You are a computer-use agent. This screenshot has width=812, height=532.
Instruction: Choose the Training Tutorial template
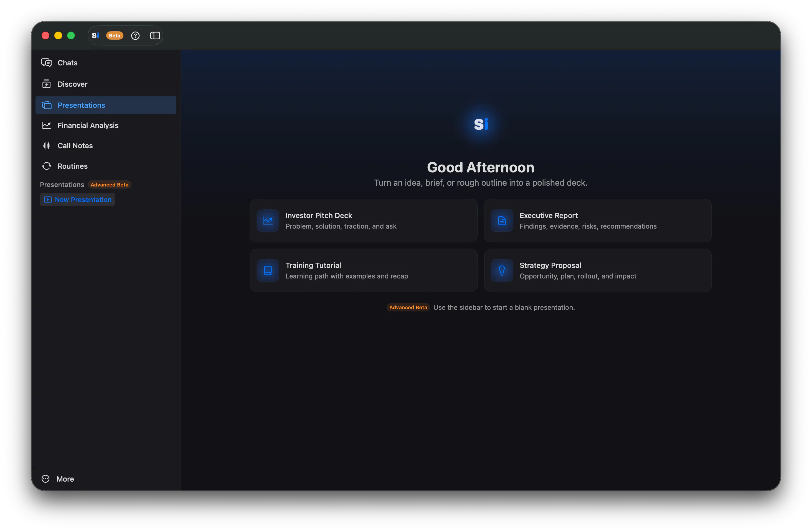pyautogui.click(x=364, y=270)
